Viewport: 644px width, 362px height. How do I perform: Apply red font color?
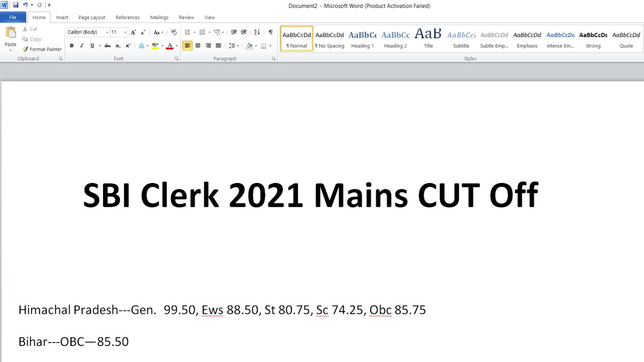170,46
